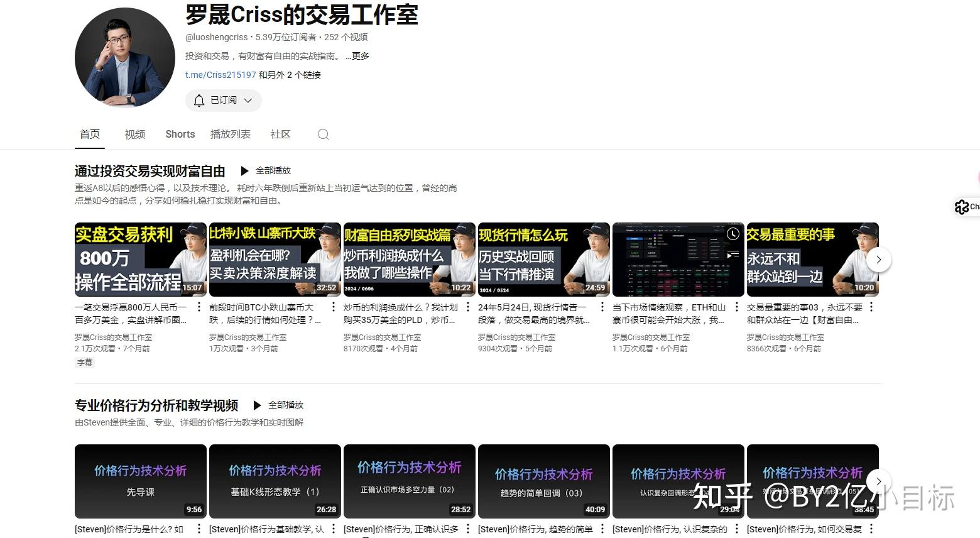Open the Shorts tab
This screenshot has width=980, height=538.
tap(180, 134)
